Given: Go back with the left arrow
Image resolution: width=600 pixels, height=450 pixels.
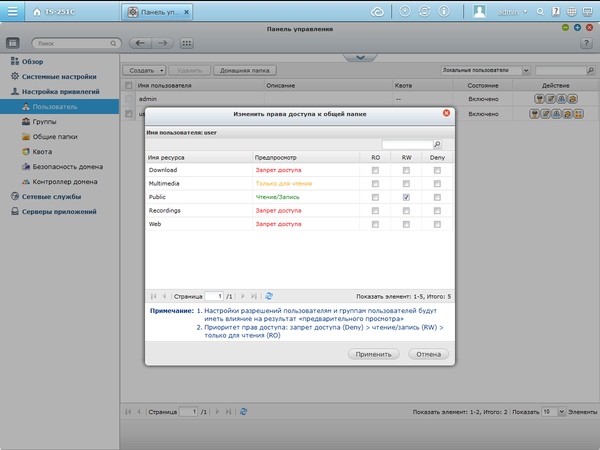Looking at the screenshot, I should (x=140, y=43).
